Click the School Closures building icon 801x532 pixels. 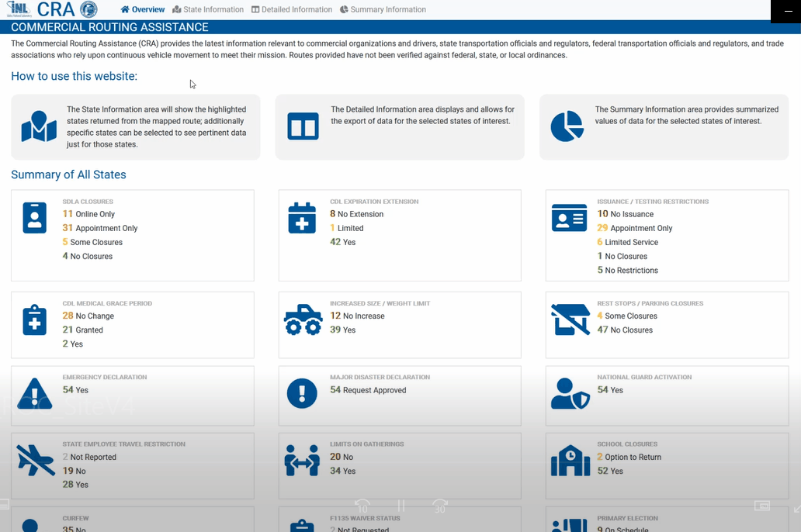pyautogui.click(x=570, y=461)
